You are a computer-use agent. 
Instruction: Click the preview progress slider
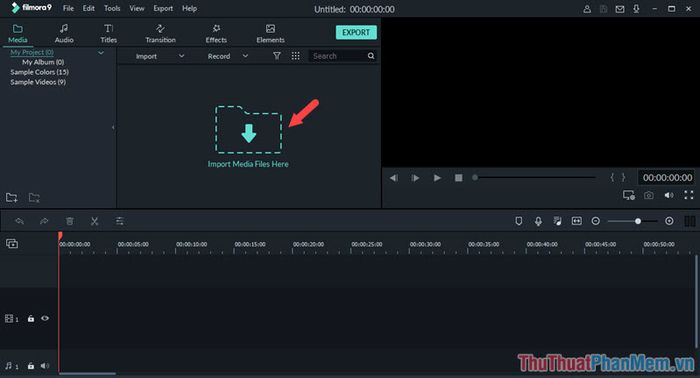click(534, 178)
